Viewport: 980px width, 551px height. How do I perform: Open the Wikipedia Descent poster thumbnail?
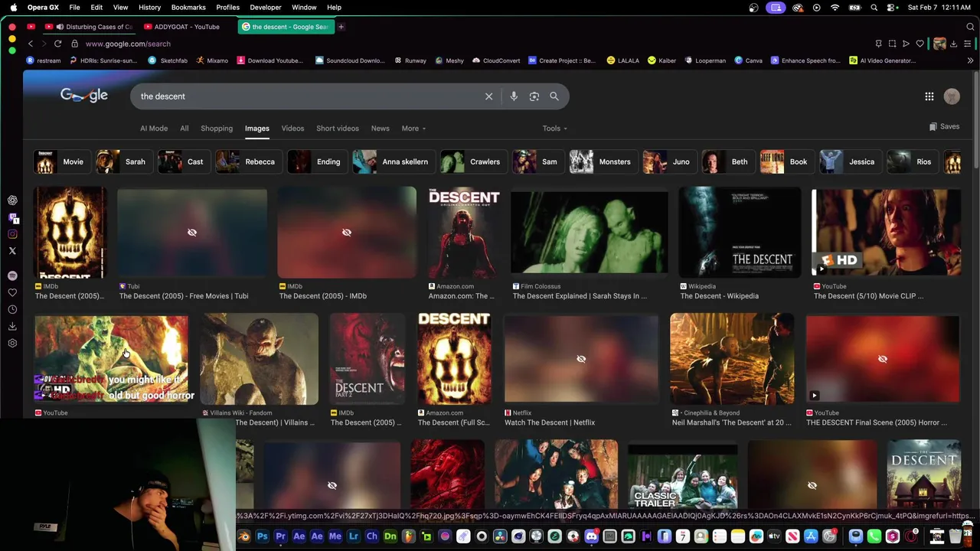coord(740,233)
